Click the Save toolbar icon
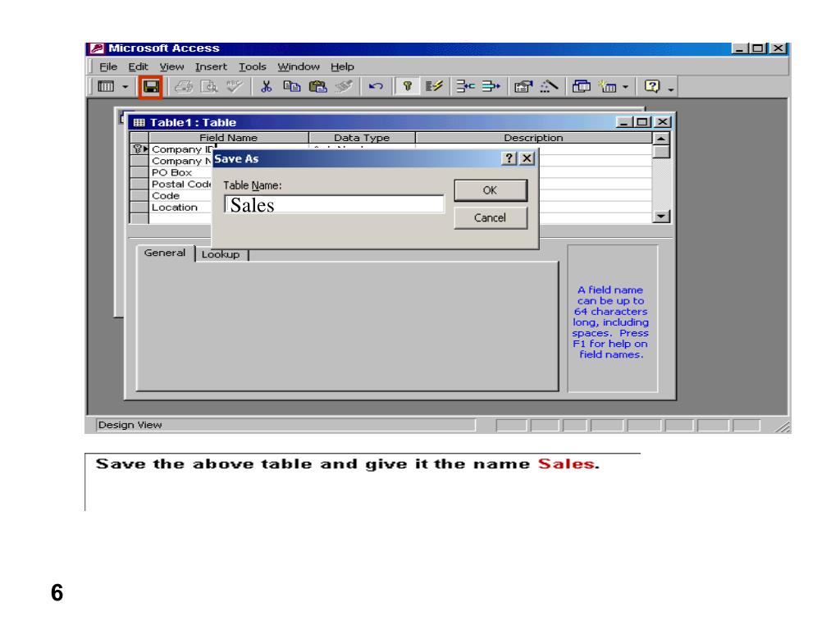This screenshot has height=630, width=840. click(x=151, y=86)
